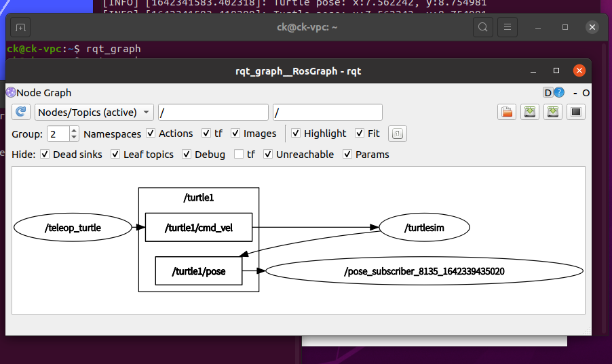612x364 pixels.
Task: Save graph as DOT file icon
Action: coord(530,113)
